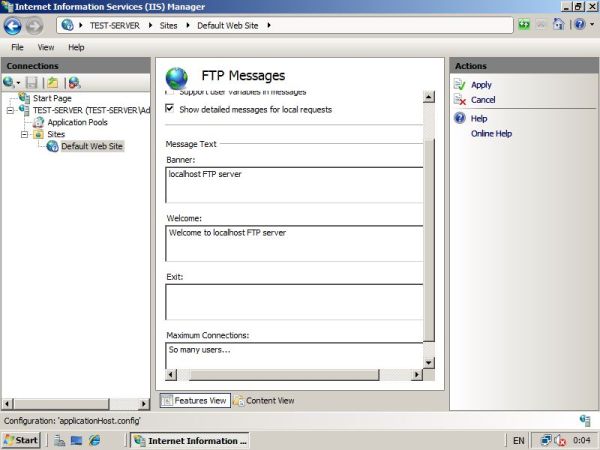The height and width of the screenshot is (450, 600).
Task: Click scroll right arrow in Connections pane
Action: 143,404
